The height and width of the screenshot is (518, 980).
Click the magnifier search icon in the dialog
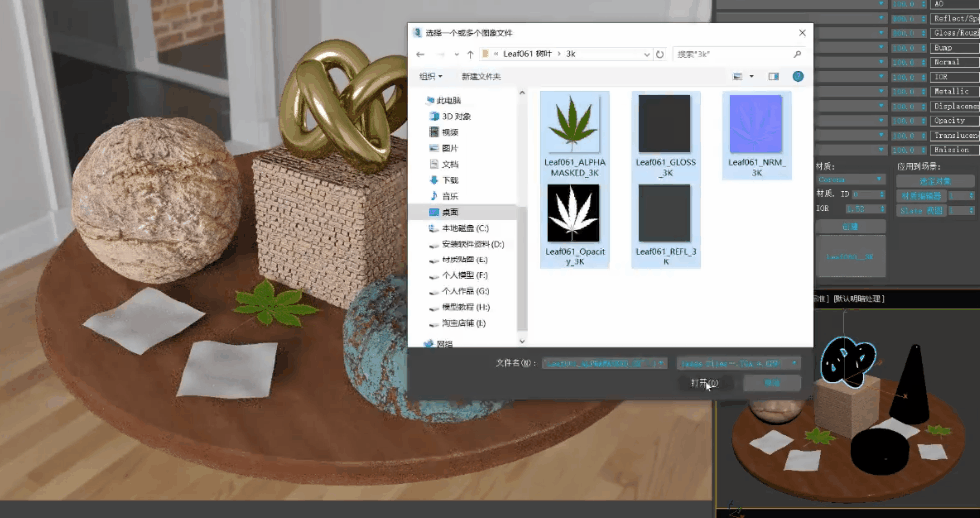pos(797,54)
